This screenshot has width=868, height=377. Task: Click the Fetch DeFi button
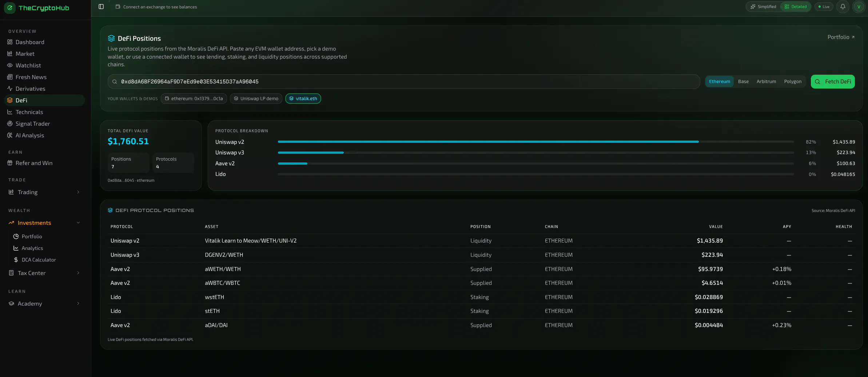click(x=833, y=82)
